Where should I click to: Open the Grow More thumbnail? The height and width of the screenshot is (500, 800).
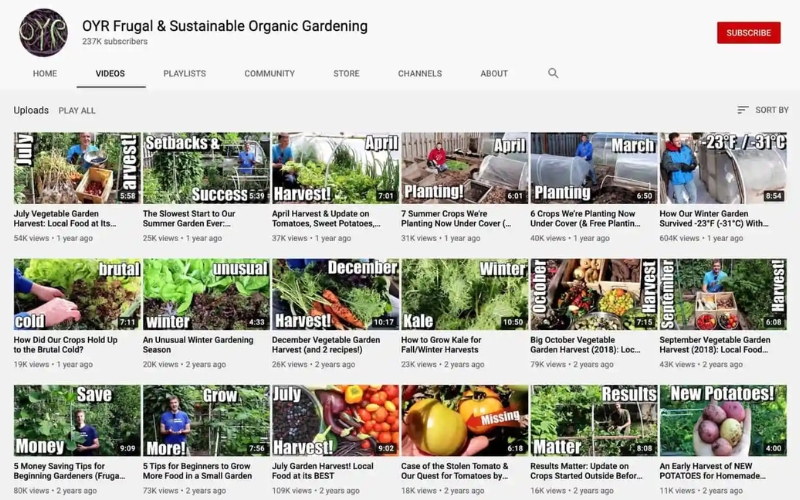pyautogui.click(x=206, y=420)
